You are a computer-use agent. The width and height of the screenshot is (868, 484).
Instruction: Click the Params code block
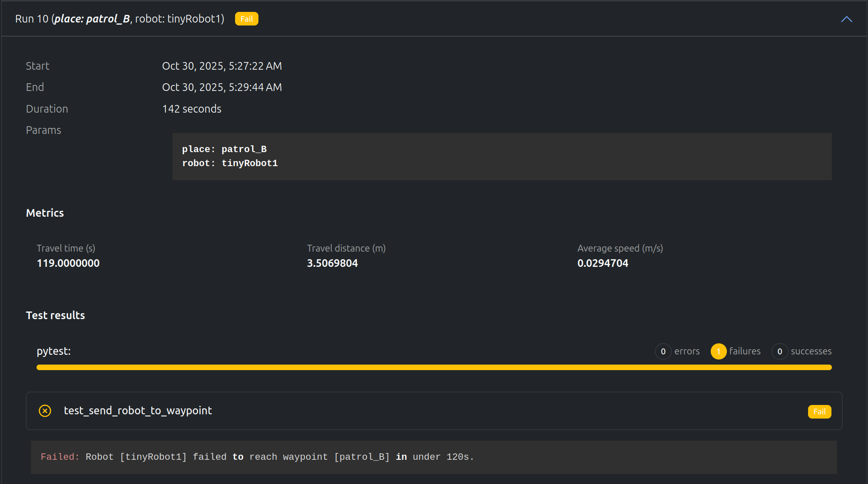click(502, 156)
